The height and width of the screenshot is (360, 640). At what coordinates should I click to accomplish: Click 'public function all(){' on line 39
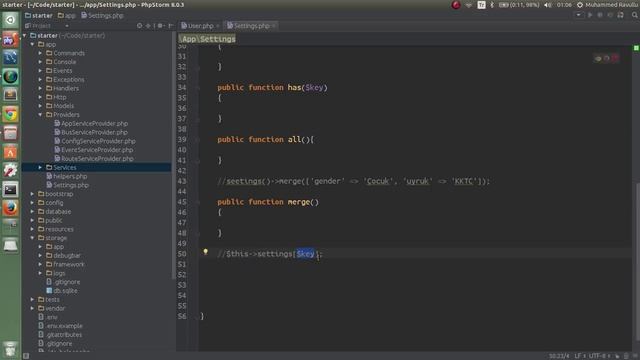266,140
